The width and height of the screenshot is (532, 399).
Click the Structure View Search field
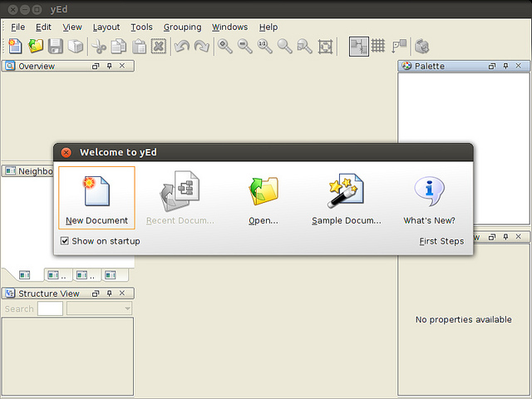(x=50, y=308)
